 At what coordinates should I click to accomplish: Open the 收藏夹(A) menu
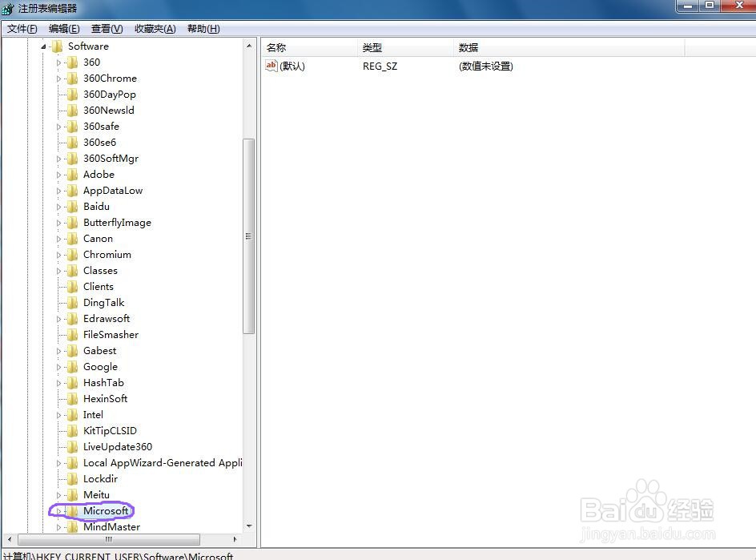[155, 29]
